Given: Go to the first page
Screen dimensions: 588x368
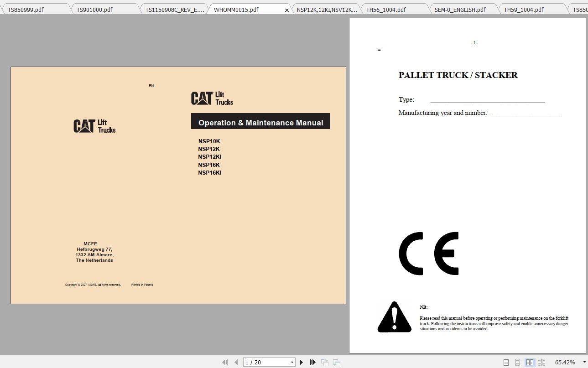Looking at the screenshot, I should [225, 362].
